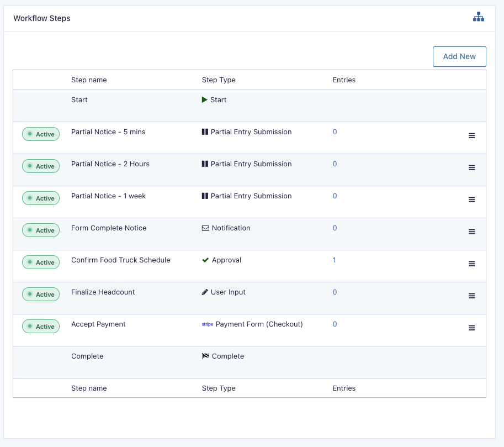The width and height of the screenshot is (504, 447).
Task: Click drag handle for Partial Notice - 1 week
Action: tap(471, 200)
